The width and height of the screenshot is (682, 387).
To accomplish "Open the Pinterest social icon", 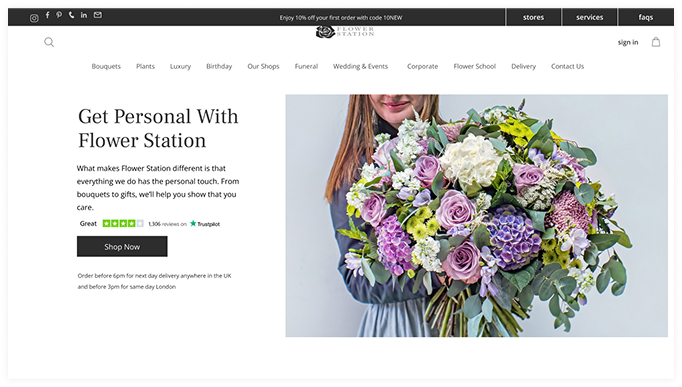I will tap(59, 15).
